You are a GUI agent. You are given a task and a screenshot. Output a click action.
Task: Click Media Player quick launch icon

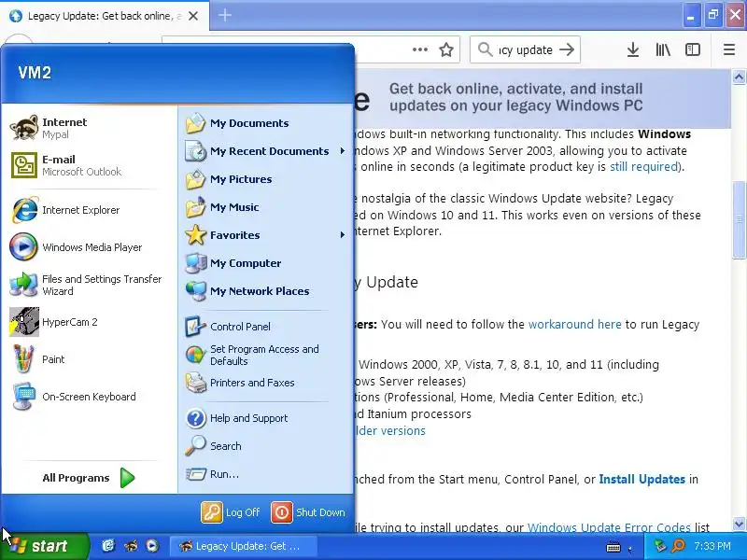[x=152, y=546]
